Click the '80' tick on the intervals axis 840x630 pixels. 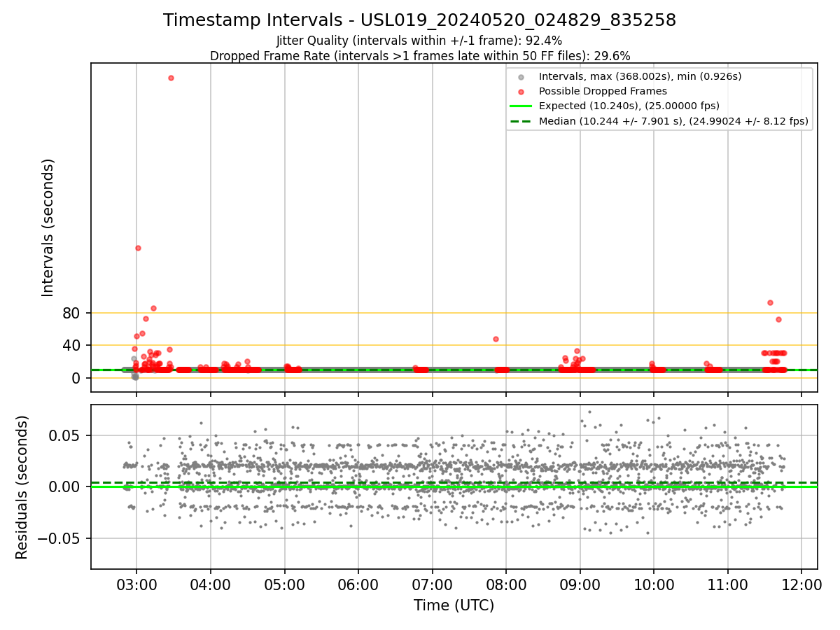coord(72,313)
